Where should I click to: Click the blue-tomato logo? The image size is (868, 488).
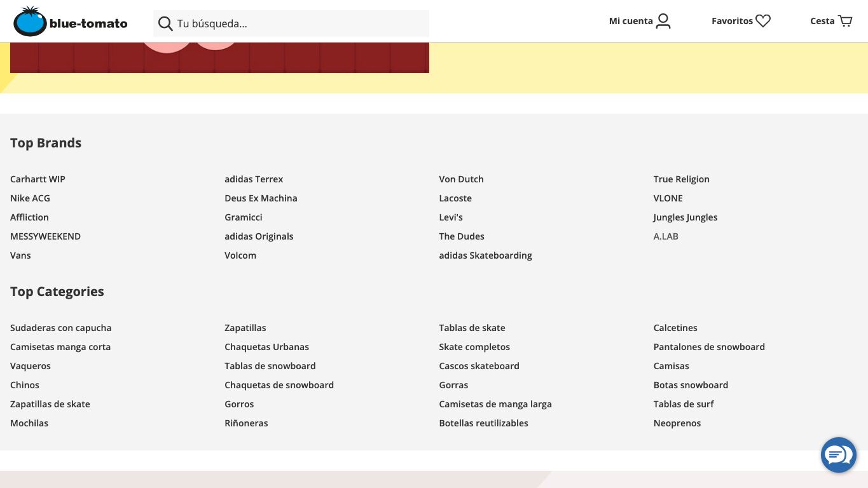click(71, 22)
